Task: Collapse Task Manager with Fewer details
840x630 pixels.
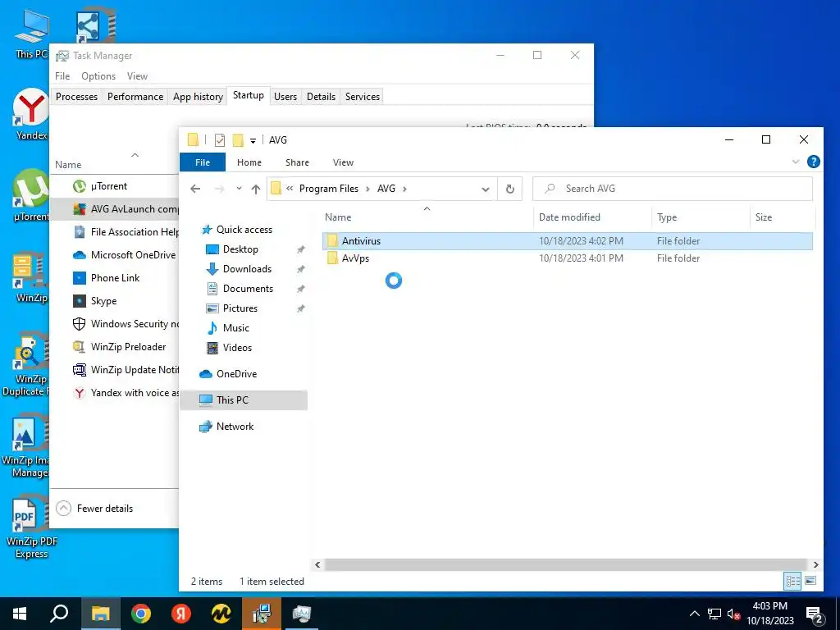Action: coord(95,509)
